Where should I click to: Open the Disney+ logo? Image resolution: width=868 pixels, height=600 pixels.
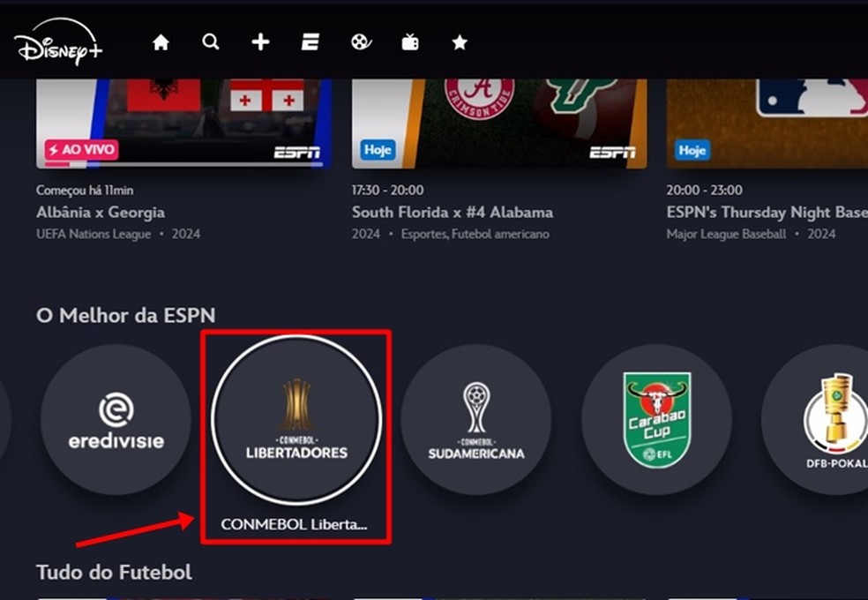pyautogui.click(x=57, y=42)
